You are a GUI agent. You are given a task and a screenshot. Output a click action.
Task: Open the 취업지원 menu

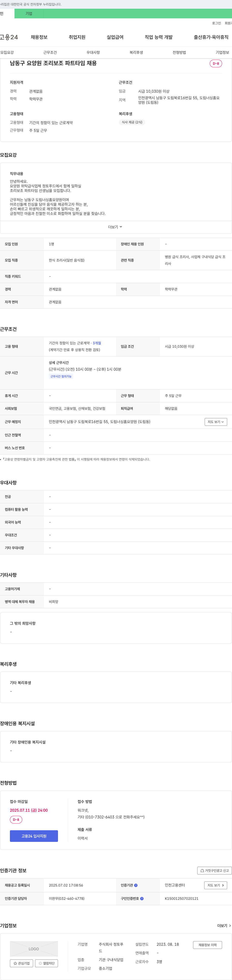click(77, 37)
